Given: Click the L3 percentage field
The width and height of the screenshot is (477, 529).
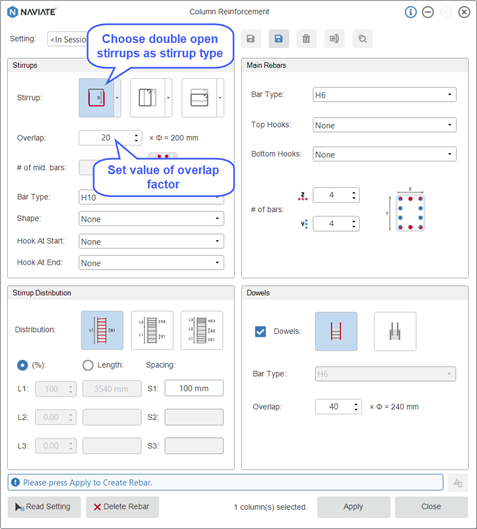Looking at the screenshot, I should [56, 446].
